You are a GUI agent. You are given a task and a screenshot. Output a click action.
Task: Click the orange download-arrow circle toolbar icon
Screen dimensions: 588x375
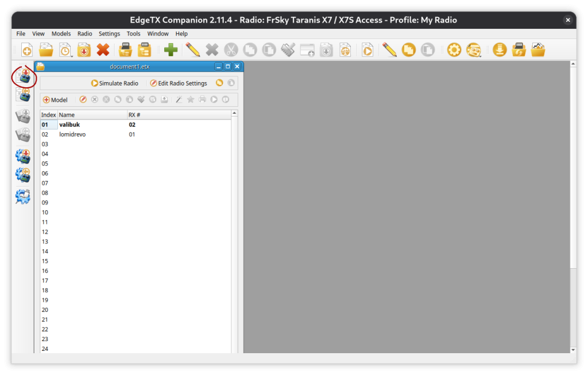tap(500, 50)
